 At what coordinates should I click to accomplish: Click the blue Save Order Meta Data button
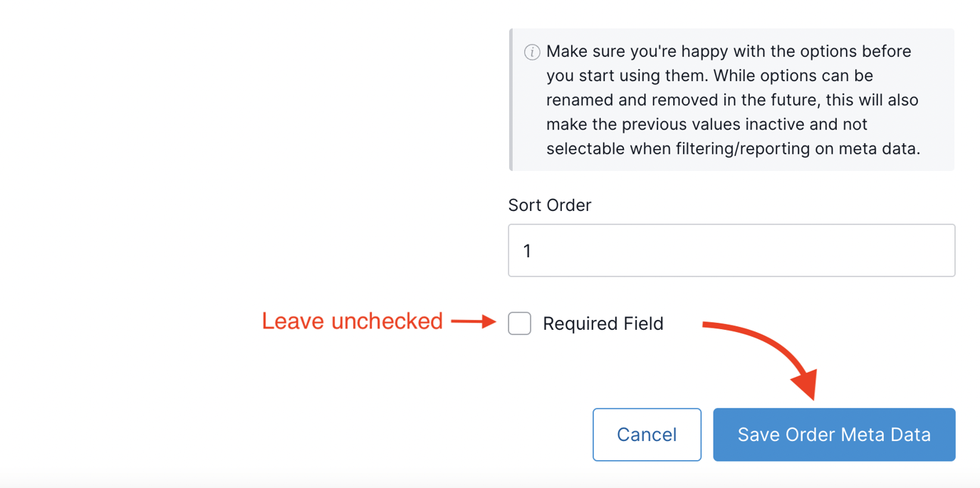click(833, 435)
